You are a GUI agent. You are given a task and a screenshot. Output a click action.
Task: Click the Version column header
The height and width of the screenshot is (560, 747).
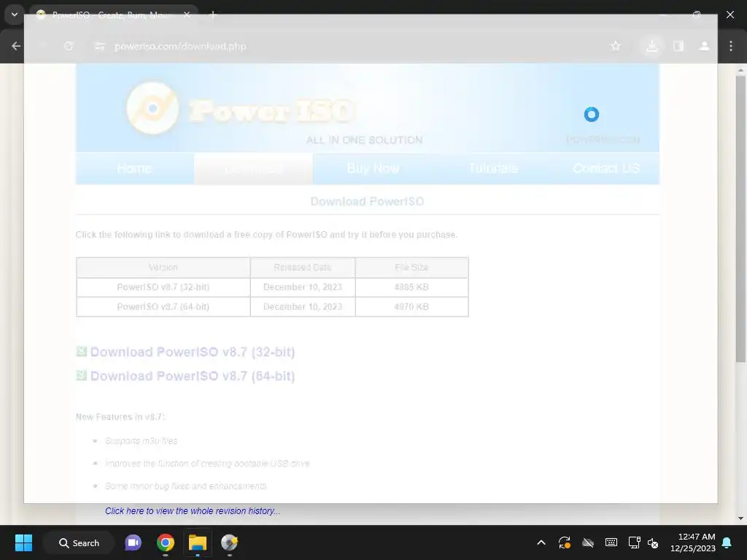click(163, 268)
